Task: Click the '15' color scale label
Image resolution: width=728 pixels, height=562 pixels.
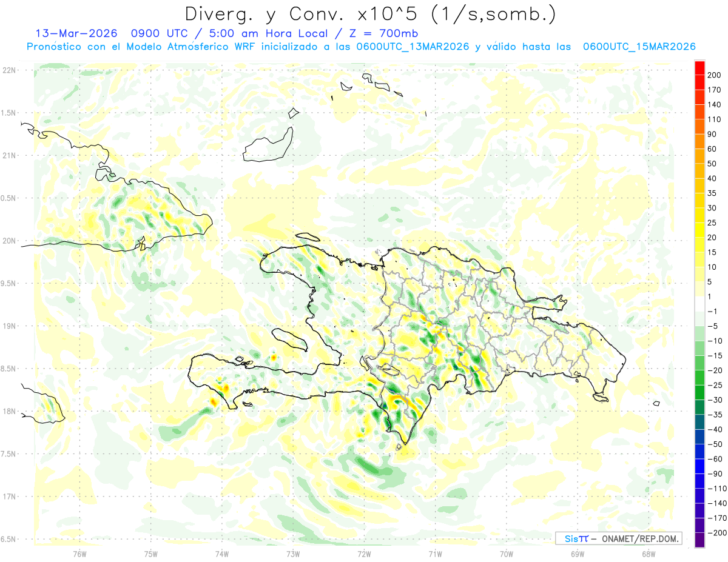Action: coord(713,252)
